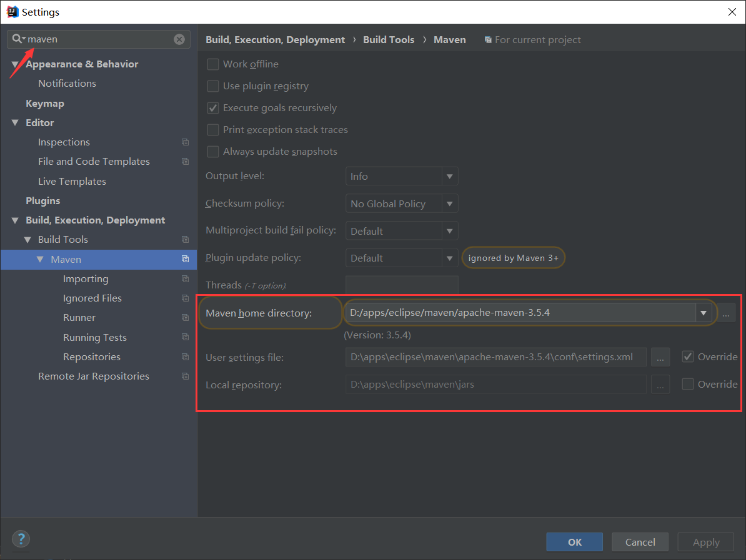
Task: Click project icon beside Runner
Action: (185, 318)
